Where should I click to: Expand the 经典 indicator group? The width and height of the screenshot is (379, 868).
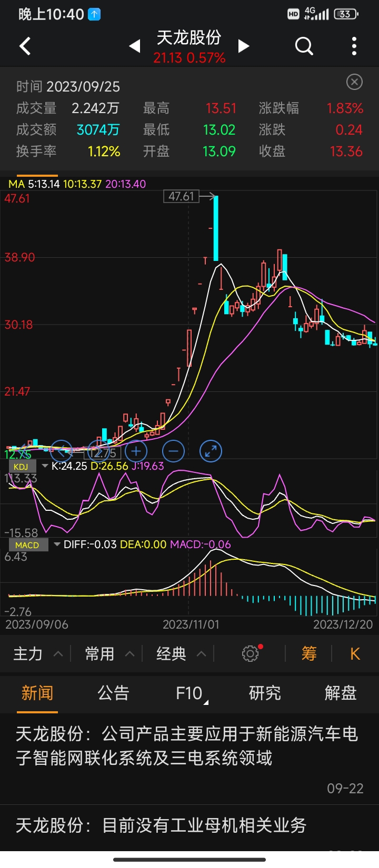181,654
